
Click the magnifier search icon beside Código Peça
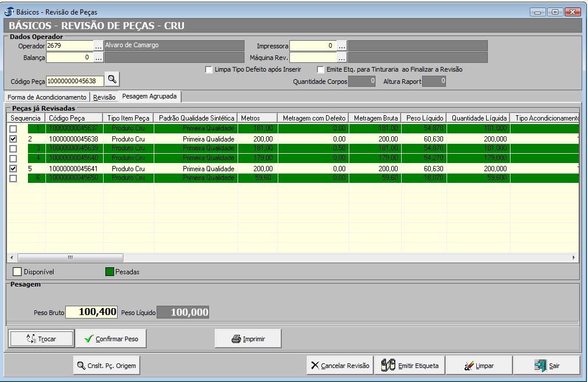[x=113, y=80]
